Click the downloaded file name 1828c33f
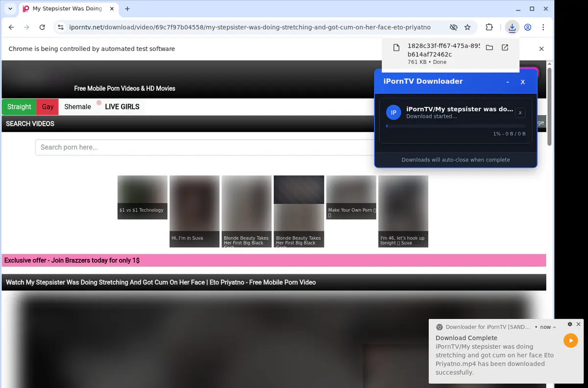 [444, 50]
